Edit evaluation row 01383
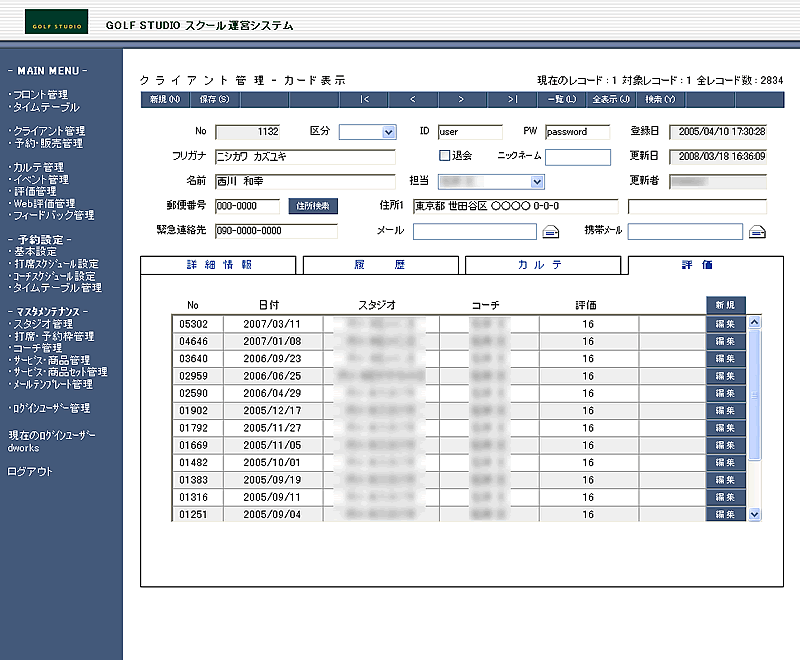This screenshot has width=800, height=660. point(726,480)
